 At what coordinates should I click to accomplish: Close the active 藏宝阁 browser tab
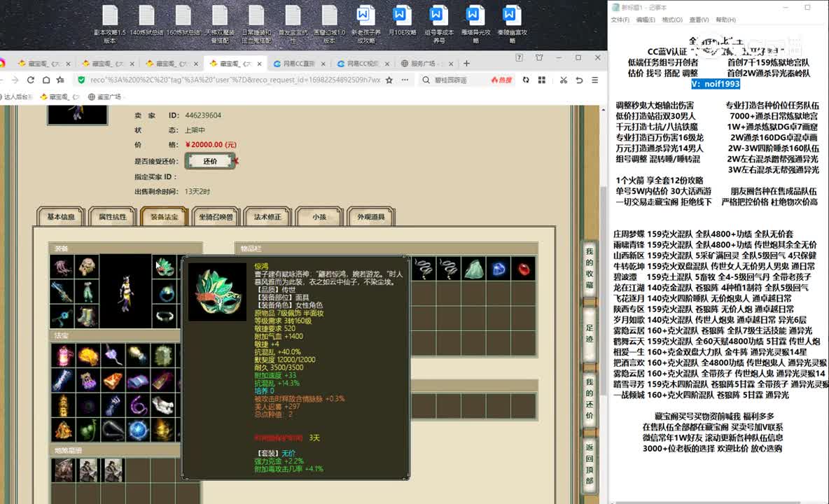pos(260,64)
